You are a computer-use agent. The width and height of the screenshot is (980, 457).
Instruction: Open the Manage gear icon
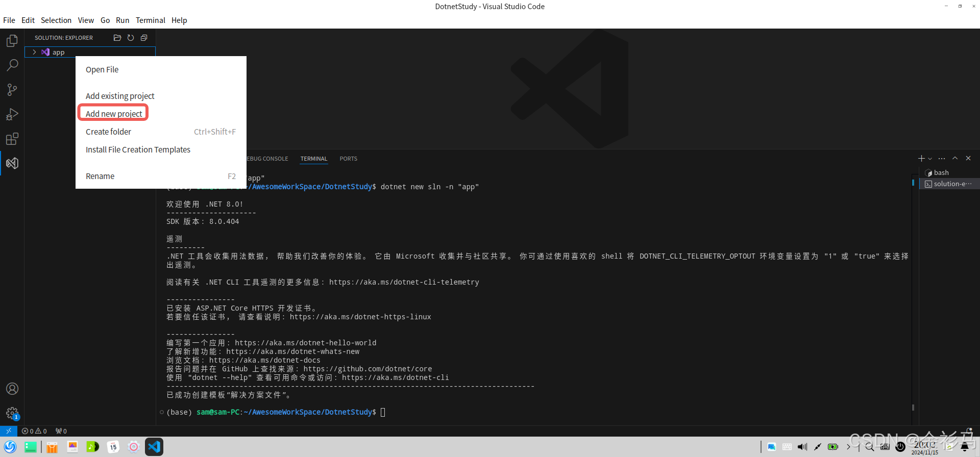12,413
